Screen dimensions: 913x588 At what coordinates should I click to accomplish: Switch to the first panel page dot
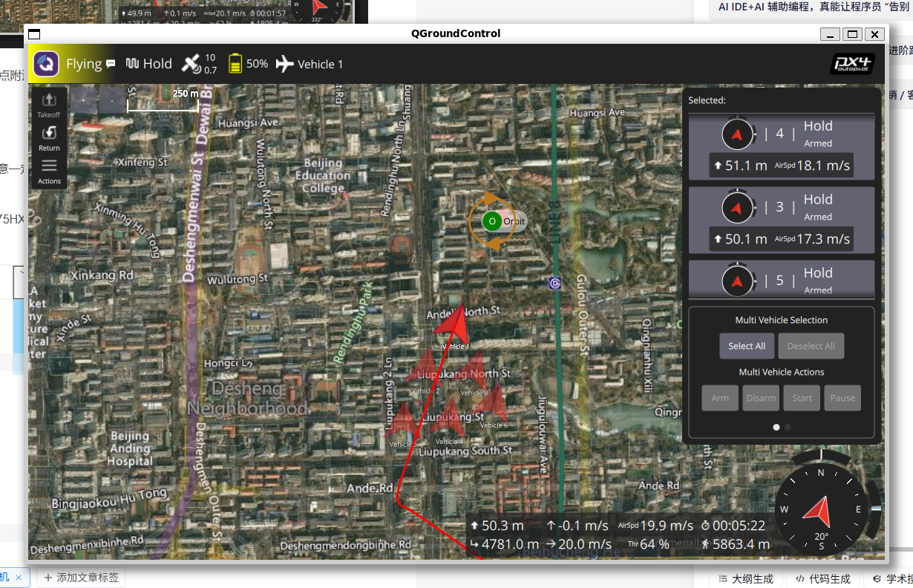click(x=776, y=427)
